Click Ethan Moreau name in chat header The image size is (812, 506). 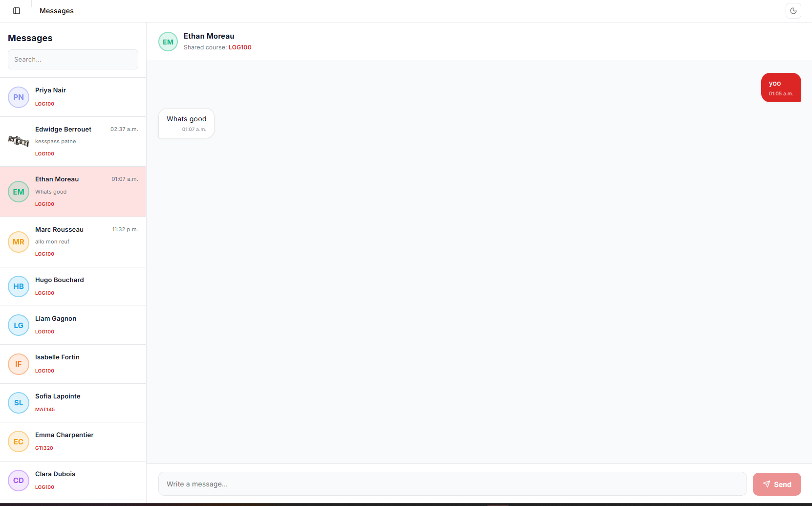209,36
